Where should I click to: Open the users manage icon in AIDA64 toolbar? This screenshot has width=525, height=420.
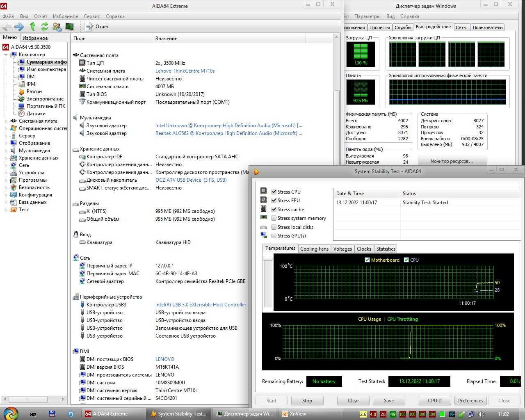(x=57, y=27)
